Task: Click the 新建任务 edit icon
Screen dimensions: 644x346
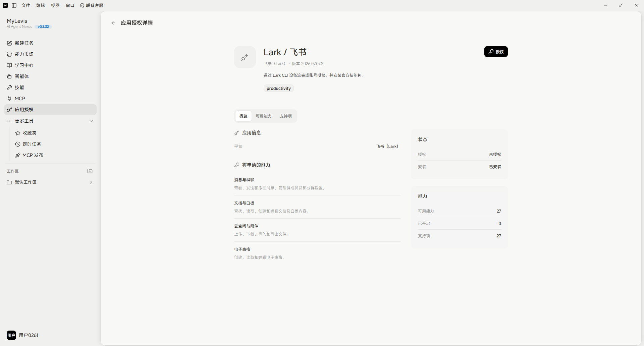Action: pos(9,43)
